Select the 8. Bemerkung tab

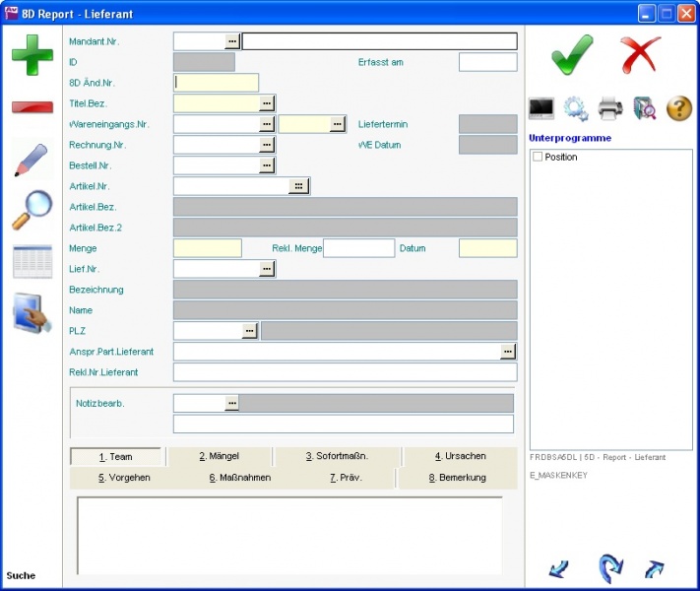point(458,478)
